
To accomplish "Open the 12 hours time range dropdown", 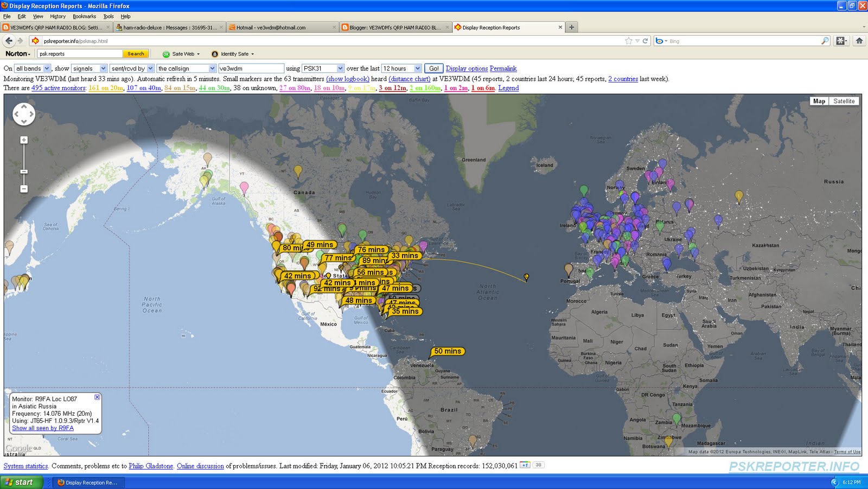I will coord(400,68).
